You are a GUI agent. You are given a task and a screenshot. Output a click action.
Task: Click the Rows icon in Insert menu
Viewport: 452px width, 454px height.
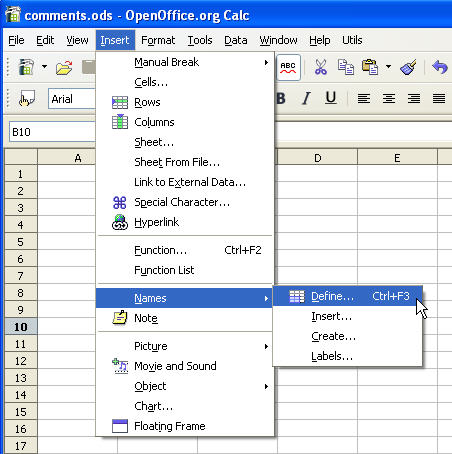(120, 102)
